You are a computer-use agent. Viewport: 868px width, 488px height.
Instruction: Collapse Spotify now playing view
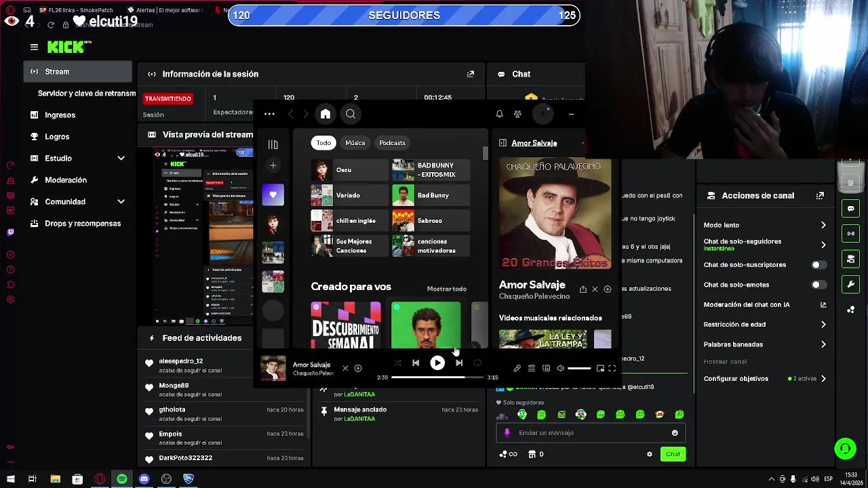[502, 143]
